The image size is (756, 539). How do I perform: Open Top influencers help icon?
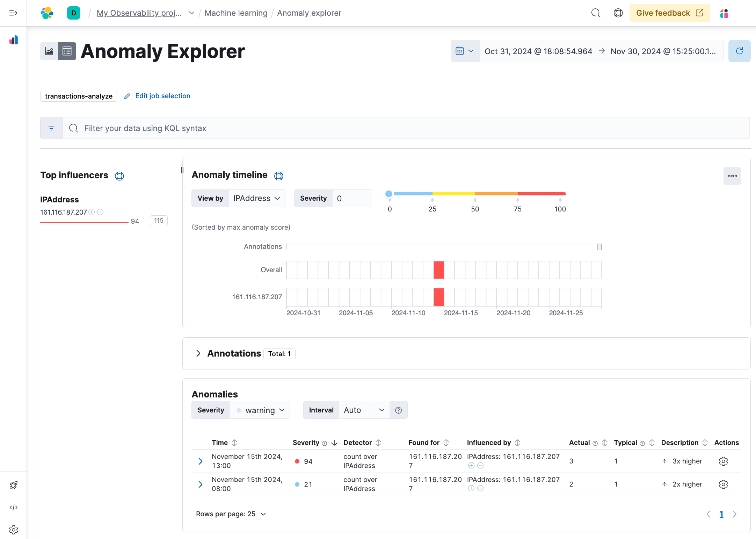click(119, 176)
